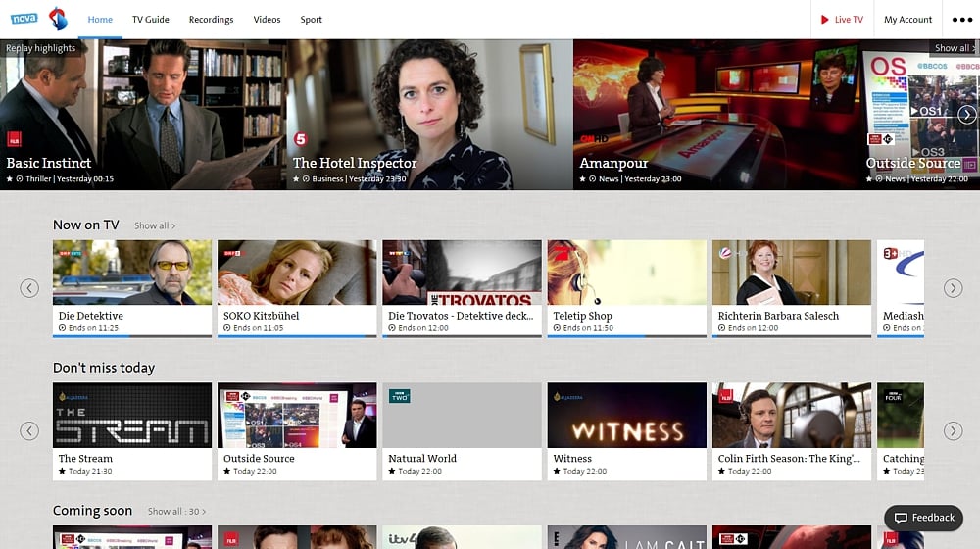This screenshot has height=549, width=980.
Task: Click the Feedback button
Action: pyautogui.click(x=924, y=518)
